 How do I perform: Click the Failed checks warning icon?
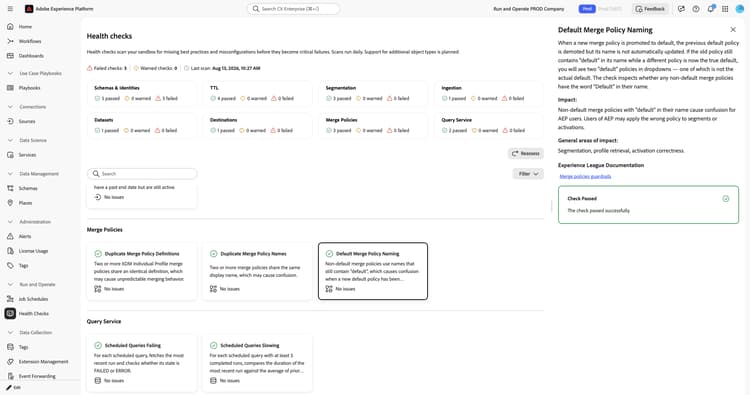89,68
